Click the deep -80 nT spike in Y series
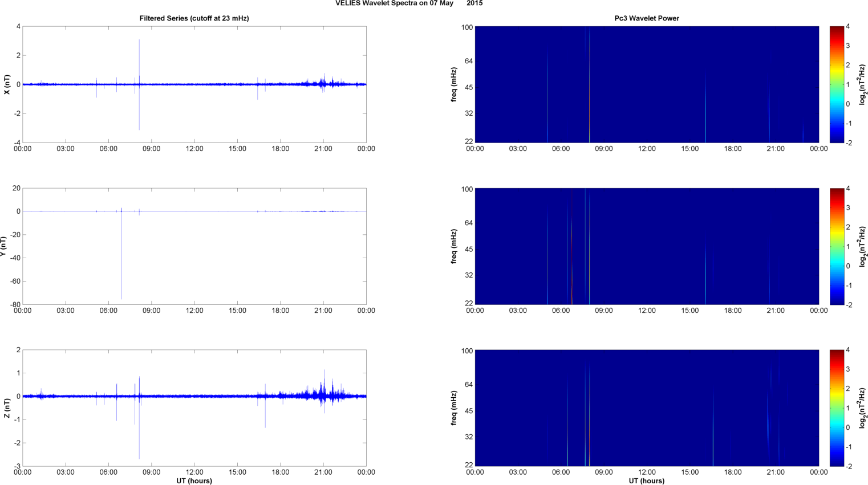This screenshot has height=485, width=868. click(121, 256)
